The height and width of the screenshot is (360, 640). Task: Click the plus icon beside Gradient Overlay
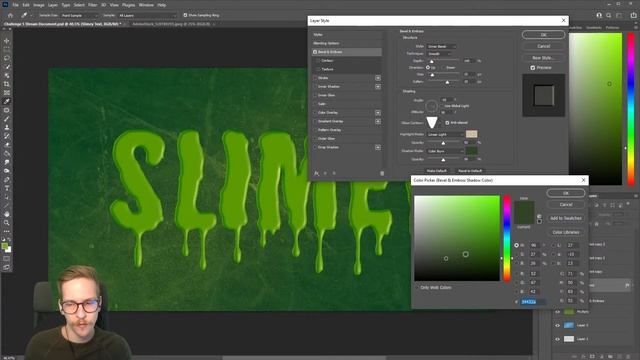click(x=378, y=121)
